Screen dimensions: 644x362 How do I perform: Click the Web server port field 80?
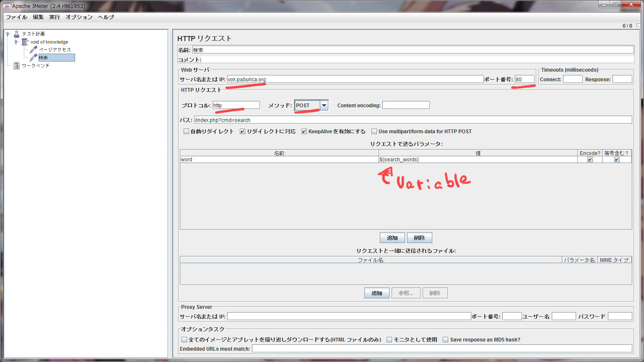(525, 79)
